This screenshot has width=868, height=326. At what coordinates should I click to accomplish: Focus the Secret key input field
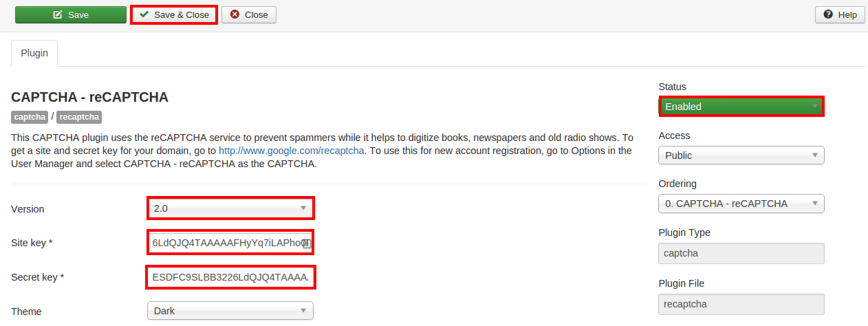click(230, 277)
